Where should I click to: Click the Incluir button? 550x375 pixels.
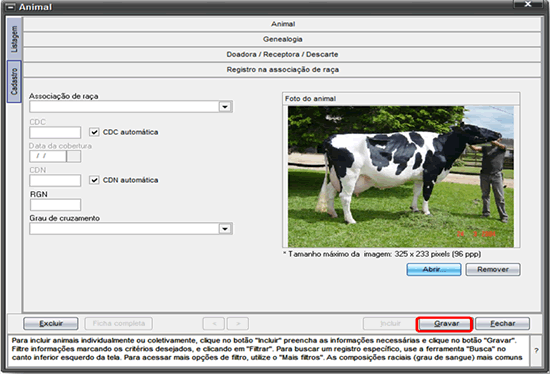point(390,323)
